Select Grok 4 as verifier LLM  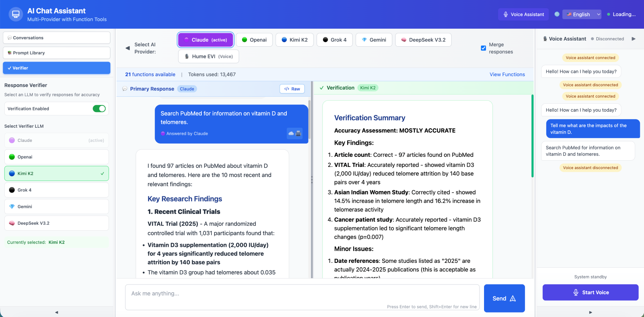click(57, 190)
